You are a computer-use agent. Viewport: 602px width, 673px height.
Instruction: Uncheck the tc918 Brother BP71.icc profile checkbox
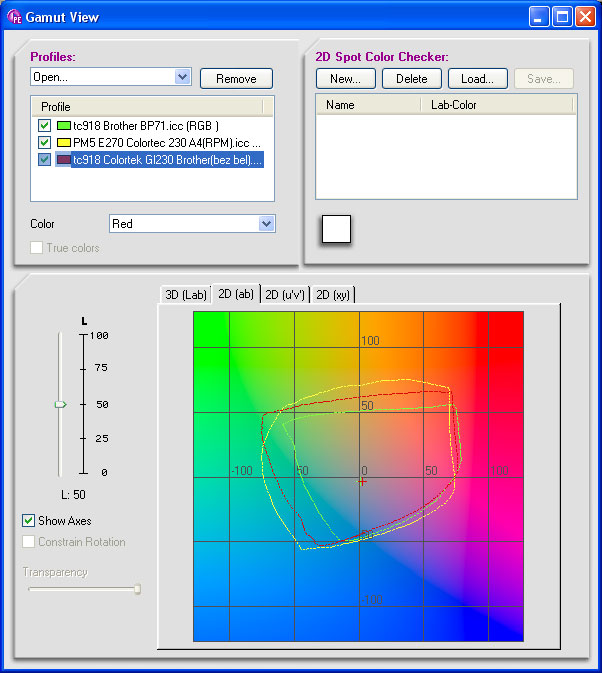tap(44, 126)
